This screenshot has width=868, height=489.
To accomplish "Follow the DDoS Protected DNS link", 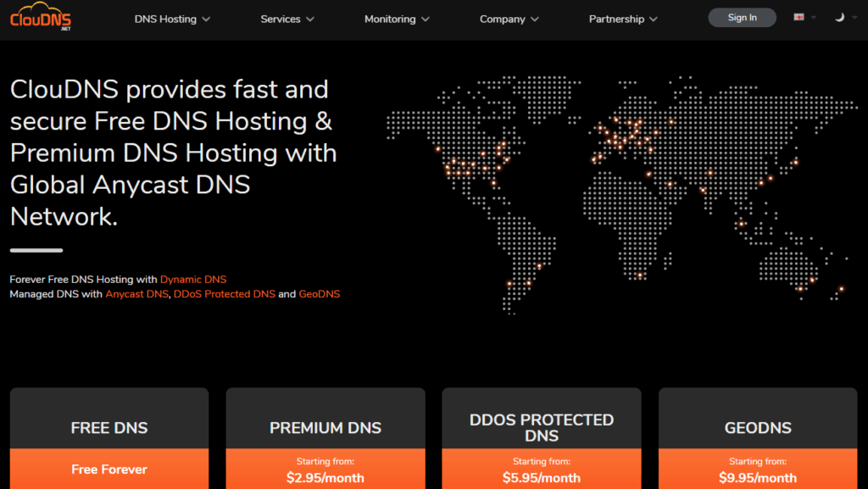I will [224, 294].
